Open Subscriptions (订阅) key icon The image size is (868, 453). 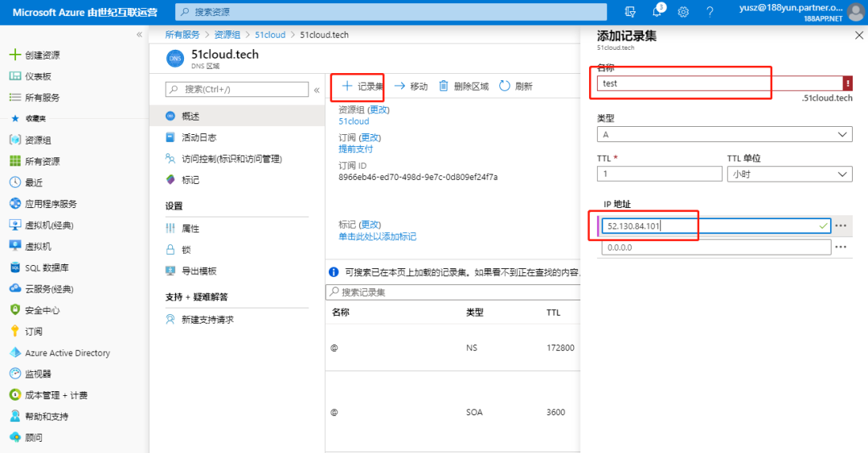[x=15, y=331]
